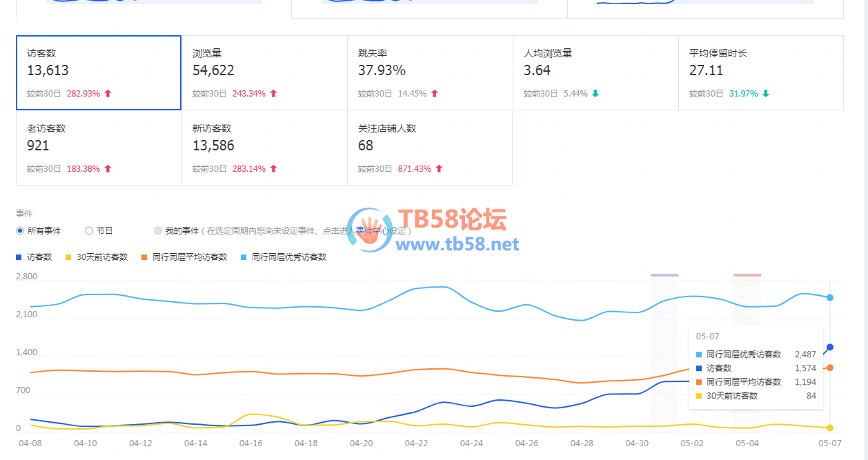Click the light-blue data point on 05-07
The width and height of the screenshot is (868, 460).
coord(830,297)
